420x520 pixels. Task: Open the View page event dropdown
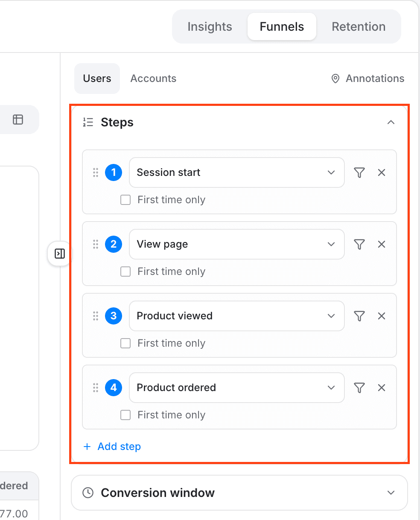point(236,244)
